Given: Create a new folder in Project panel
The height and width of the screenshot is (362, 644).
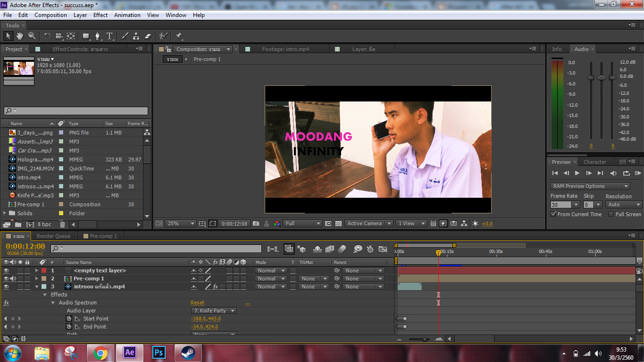Looking at the screenshot, I should click(x=18, y=225).
